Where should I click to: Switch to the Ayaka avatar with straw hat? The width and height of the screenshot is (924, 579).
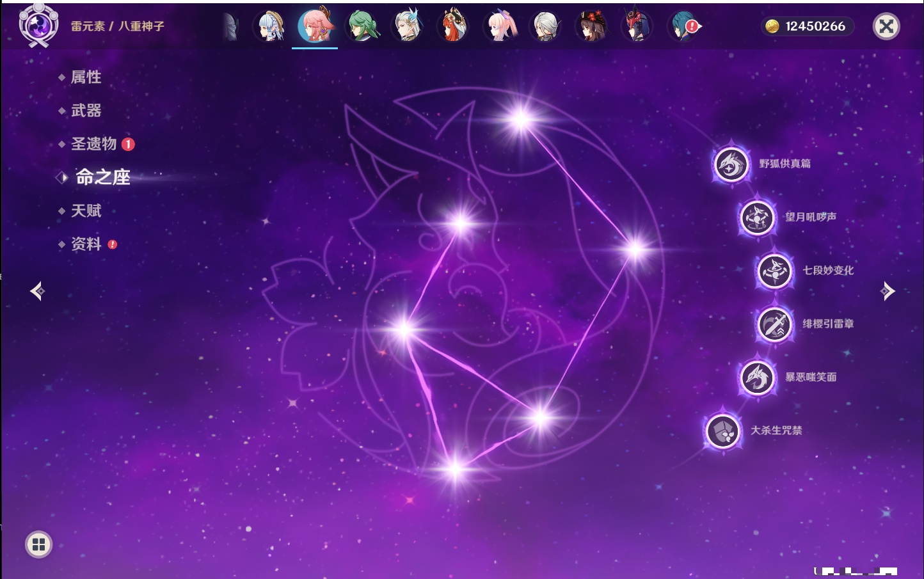(271, 26)
